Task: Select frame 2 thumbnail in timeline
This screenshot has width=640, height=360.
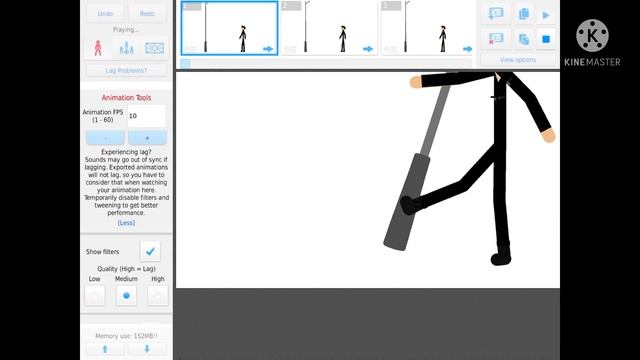Action: (329, 28)
